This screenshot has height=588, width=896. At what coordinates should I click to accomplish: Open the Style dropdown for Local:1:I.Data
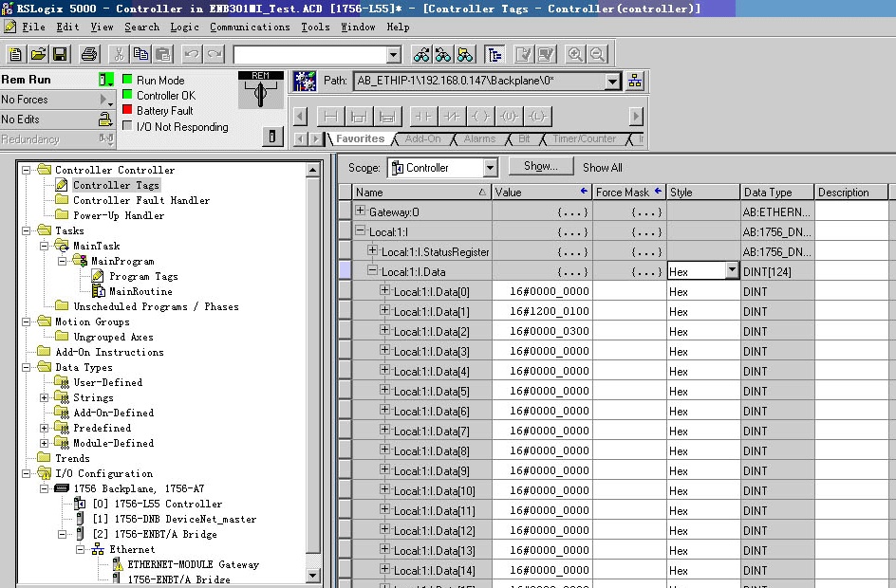732,271
